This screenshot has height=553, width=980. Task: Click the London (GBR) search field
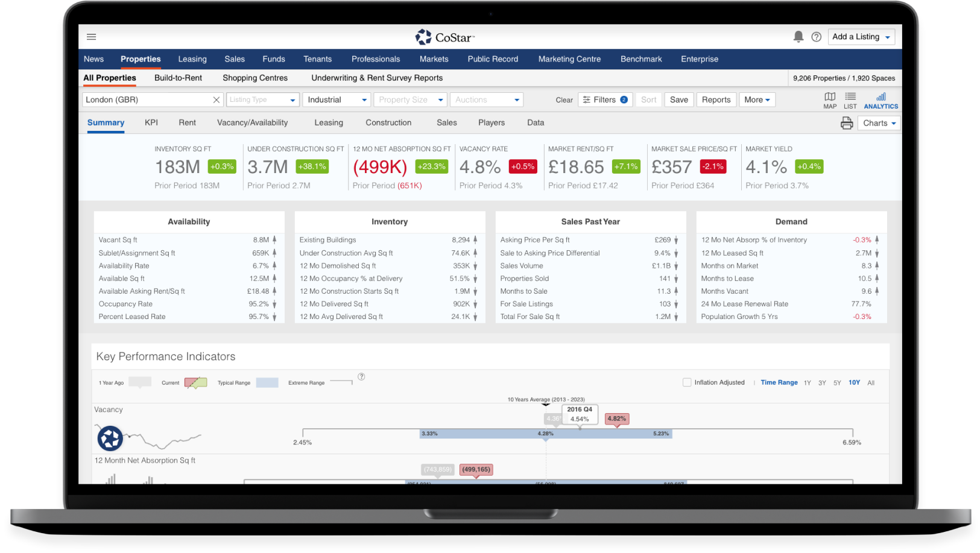tap(152, 100)
